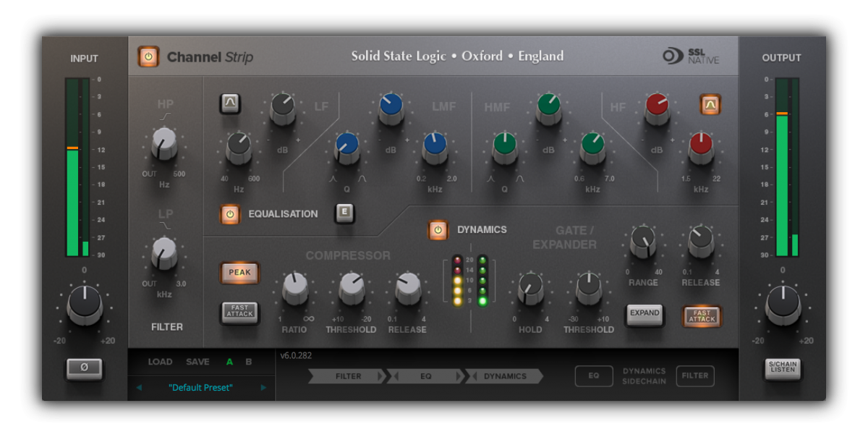Click the DYNAMICS routing block
This screenshot has width=868, height=437.
click(x=504, y=376)
